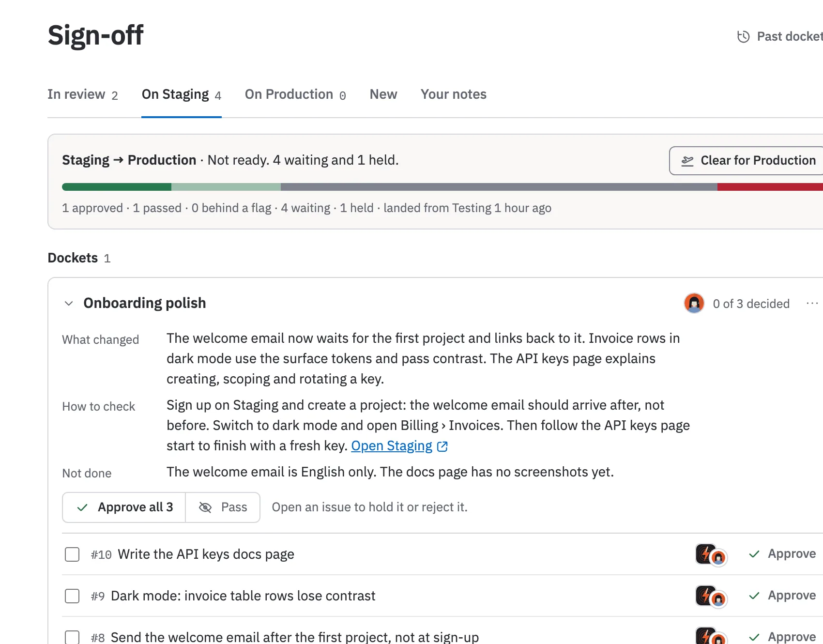Click red held segment of progress bar
The width and height of the screenshot is (823, 644).
770,187
